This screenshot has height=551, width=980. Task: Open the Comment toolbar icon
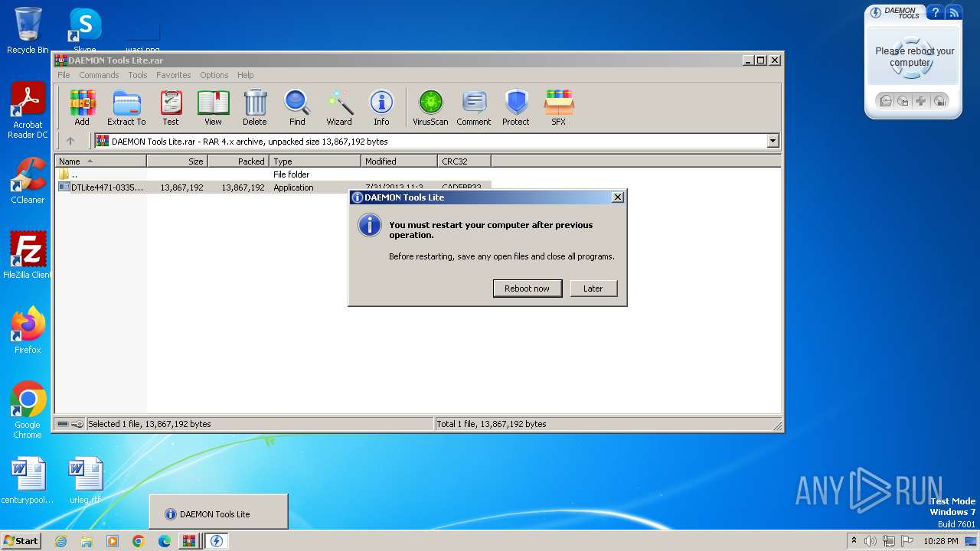pyautogui.click(x=474, y=108)
